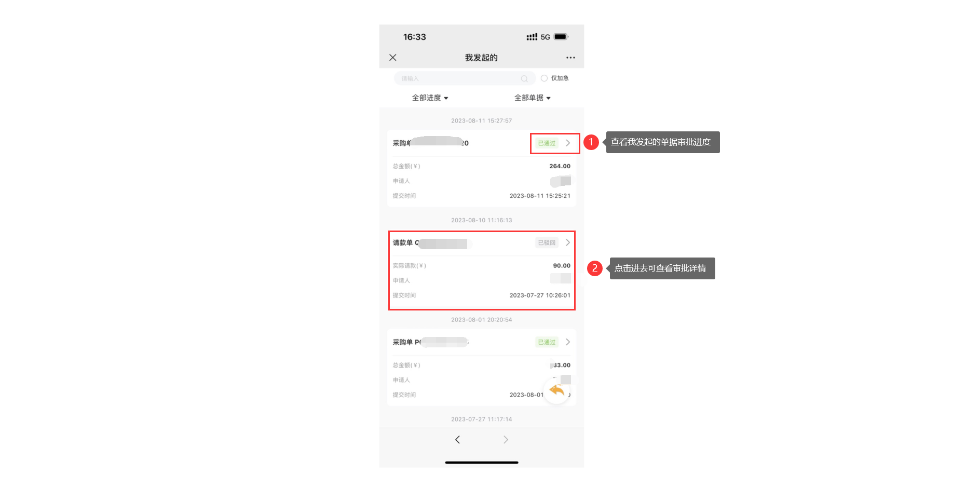Open the 请款单 card with amount 90.00
The width and height of the screenshot is (980, 487).
[x=482, y=270]
